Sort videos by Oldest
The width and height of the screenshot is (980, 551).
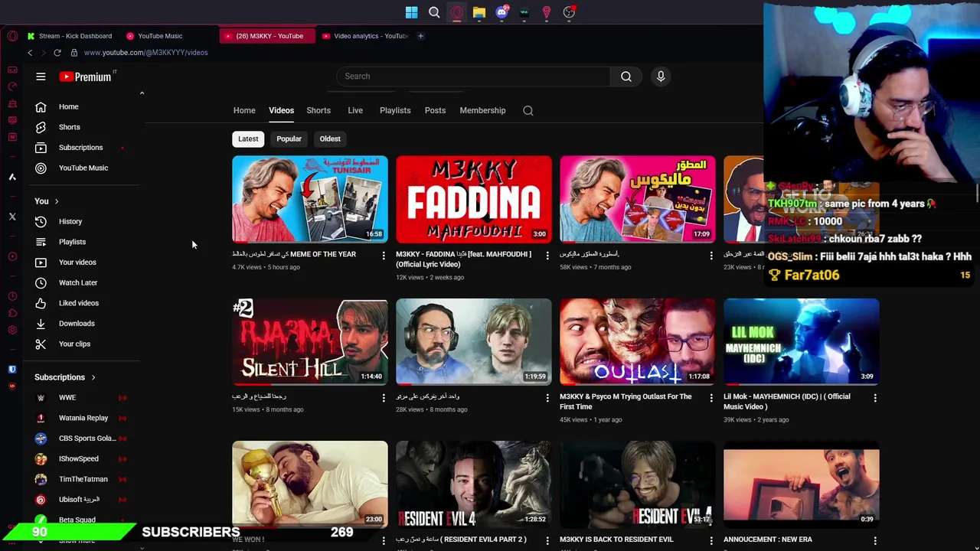(x=330, y=139)
